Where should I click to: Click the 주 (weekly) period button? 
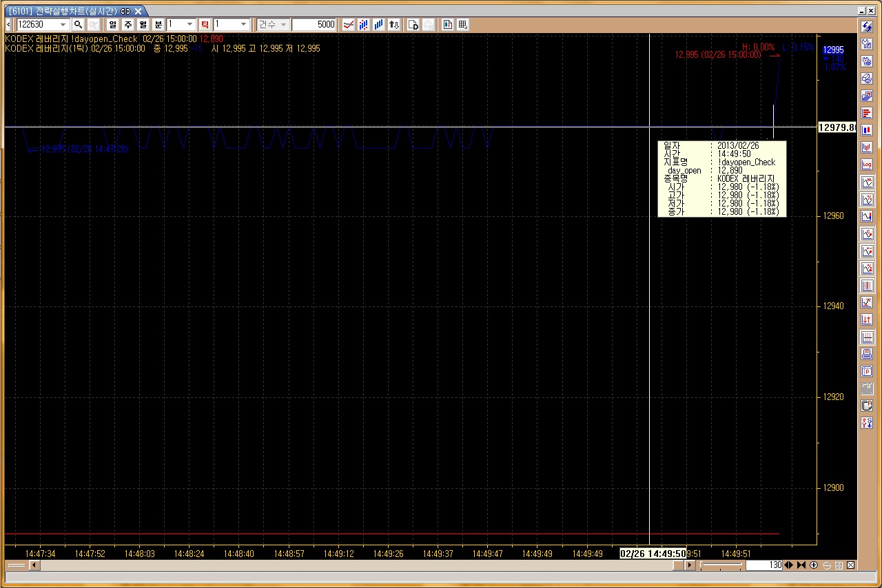(128, 25)
